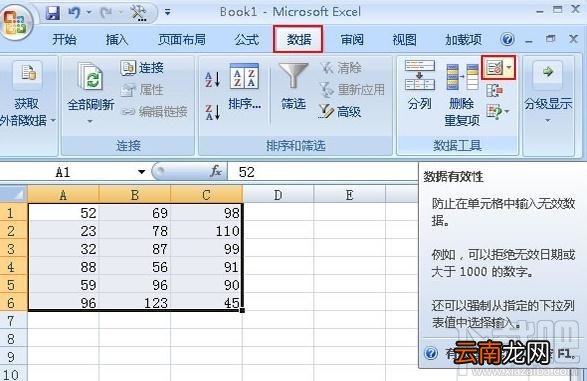This screenshot has height=381, width=587.
Task: Open the 插入 ribbon tab
Action: pyautogui.click(x=116, y=39)
